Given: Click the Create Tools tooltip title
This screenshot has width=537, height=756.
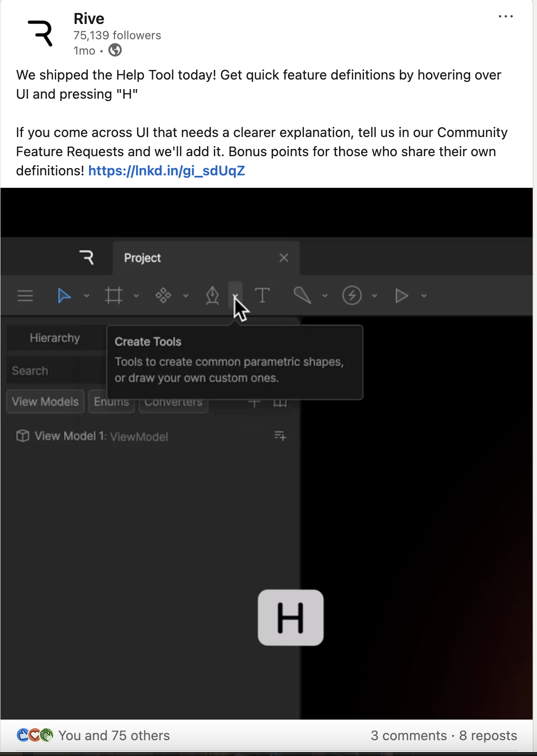Looking at the screenshot, I should (148, 342).
